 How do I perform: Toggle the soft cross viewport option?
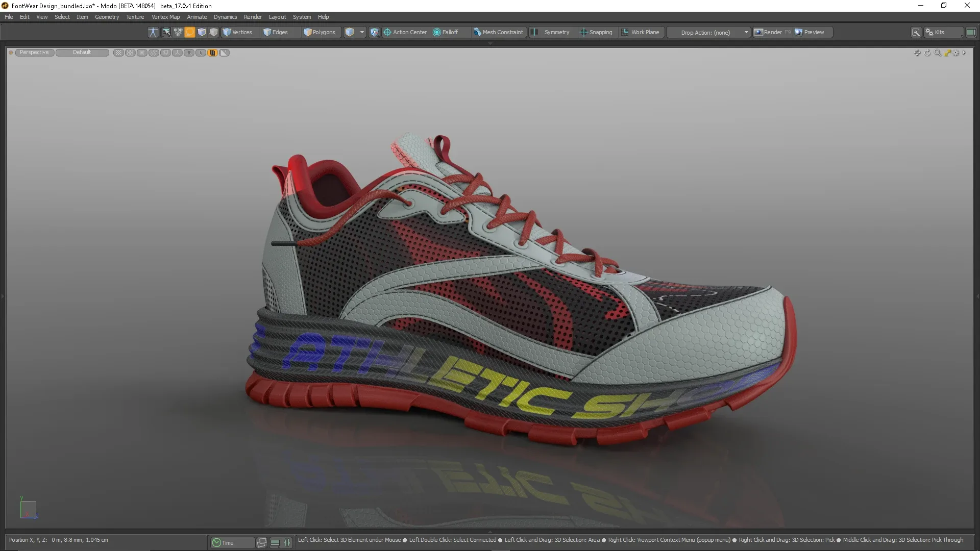pyautogui.click(x=142, y=53)
